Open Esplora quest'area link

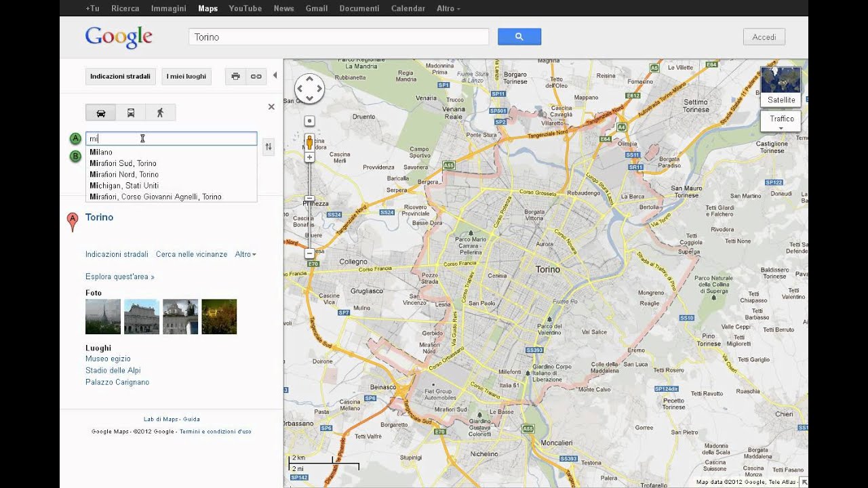(120, 277)
